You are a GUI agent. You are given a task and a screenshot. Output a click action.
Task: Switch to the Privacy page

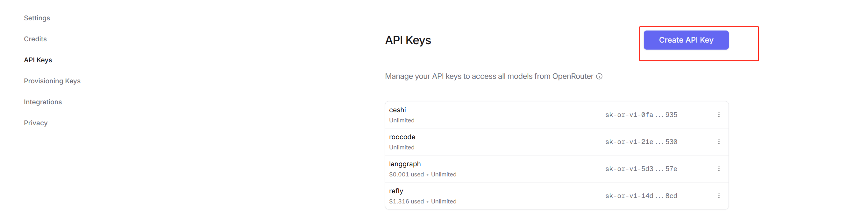point(35,123)
